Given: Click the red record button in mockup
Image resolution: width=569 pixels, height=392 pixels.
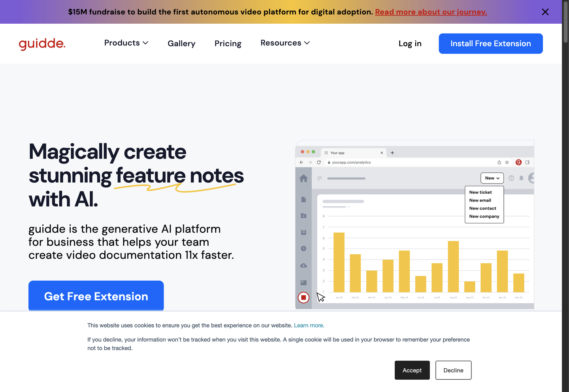Looking at the screenshot, I should pyautogui.click(x=303, y=298).
